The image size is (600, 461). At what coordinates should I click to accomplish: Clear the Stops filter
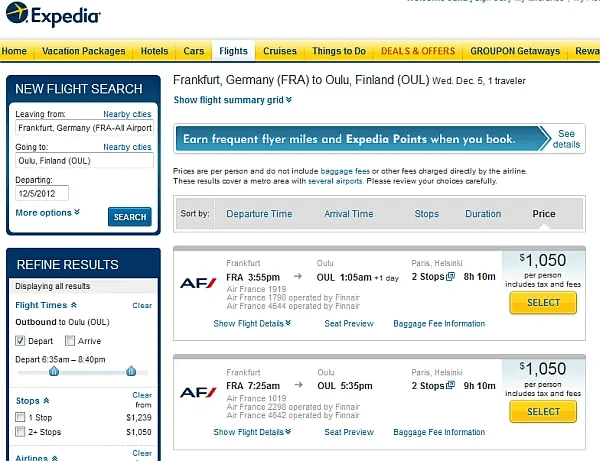point(142,395)
